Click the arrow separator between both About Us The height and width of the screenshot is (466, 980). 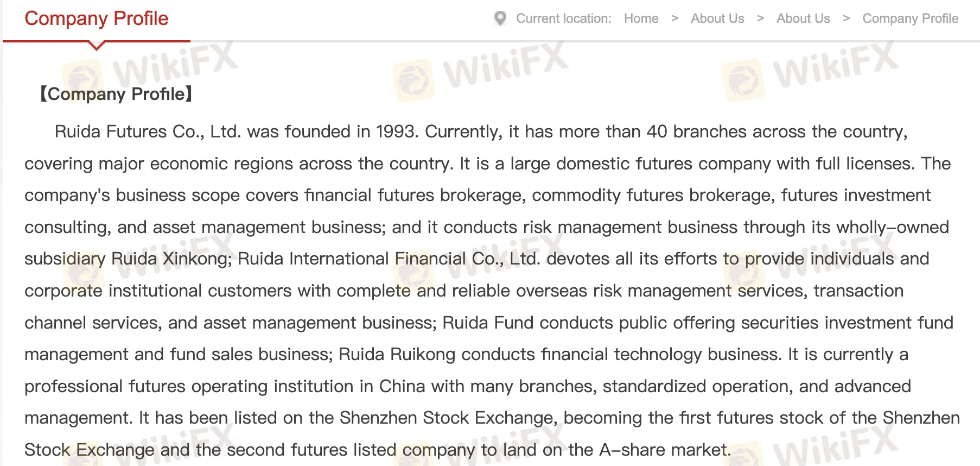coord(760,18)
